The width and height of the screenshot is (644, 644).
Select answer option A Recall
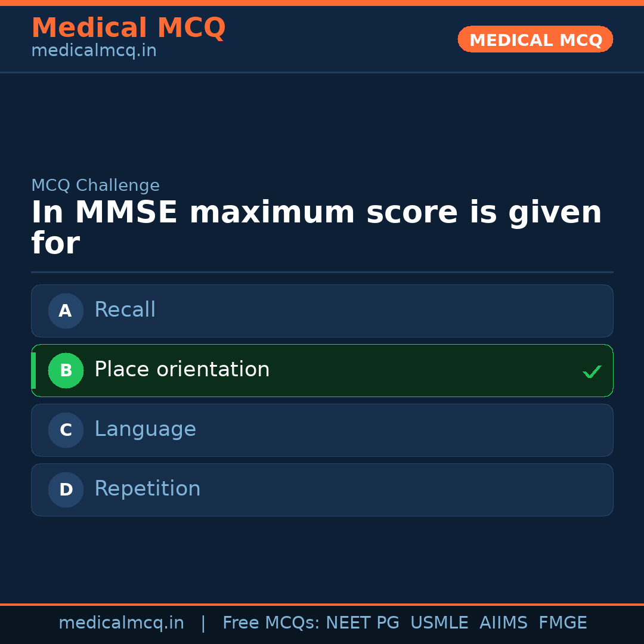(x=322, y=311)
